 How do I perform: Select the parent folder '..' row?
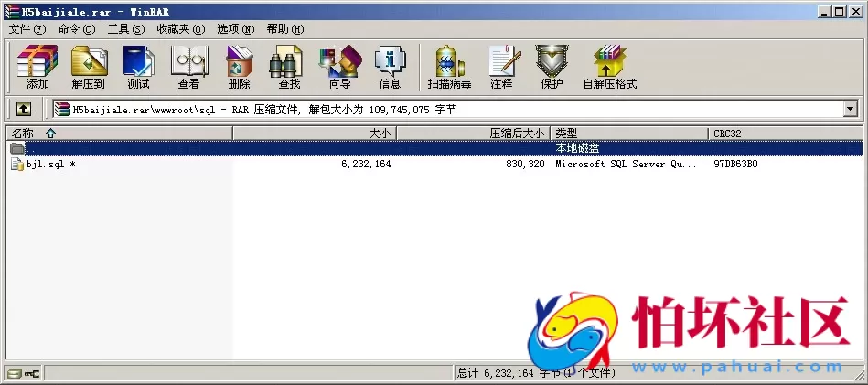434,148
